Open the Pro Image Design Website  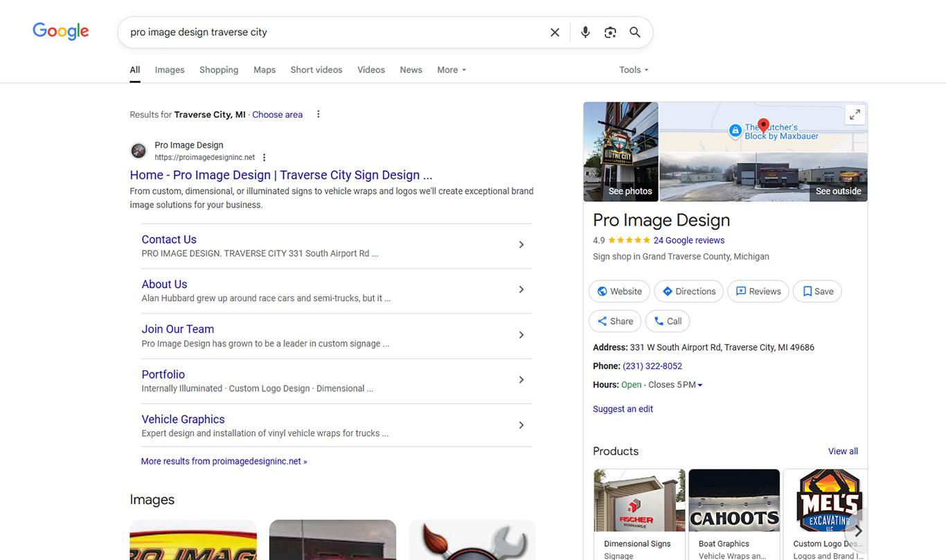tap(618, 291)
